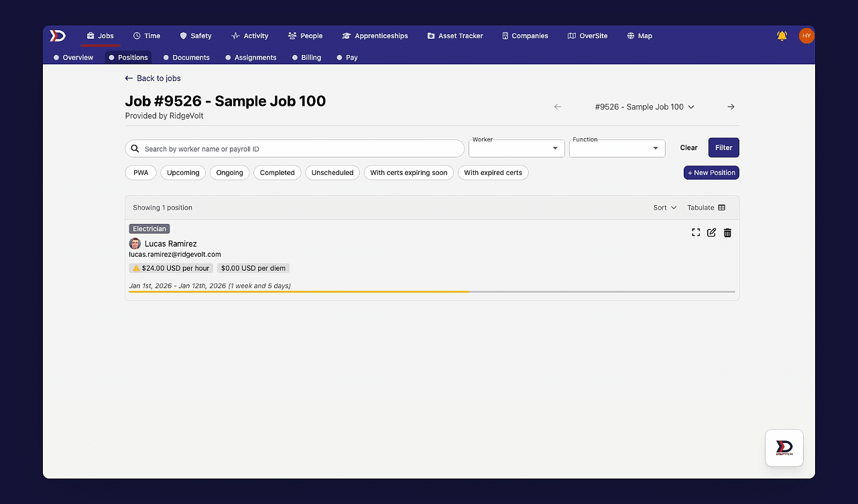Delete Lucas Ramirez position
The image size is (858, 504).
[727, 233]
